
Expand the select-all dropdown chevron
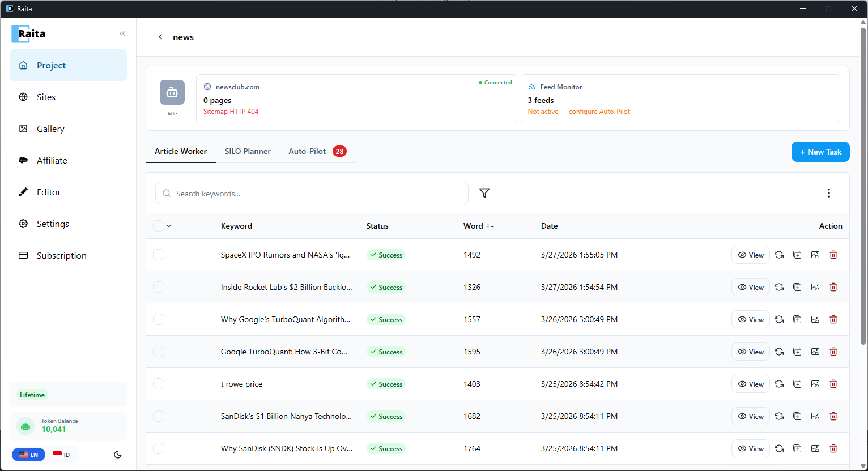[x=169, y=226]
